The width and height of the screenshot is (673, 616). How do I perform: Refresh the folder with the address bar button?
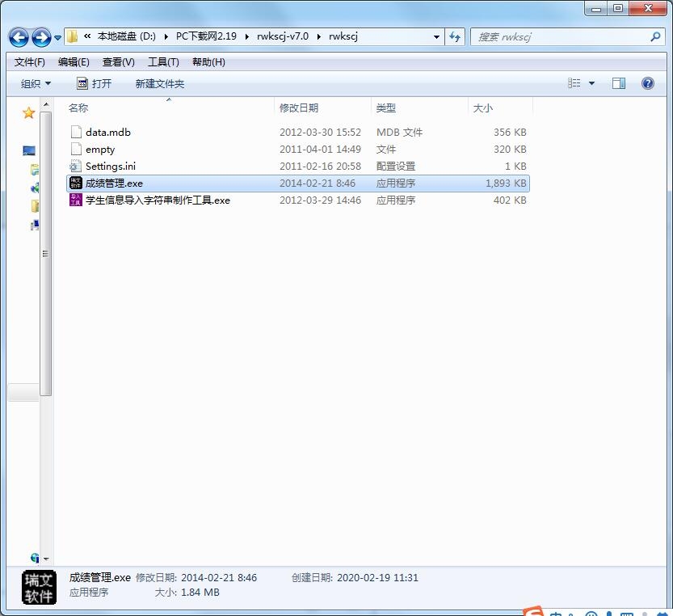point(455,37)
